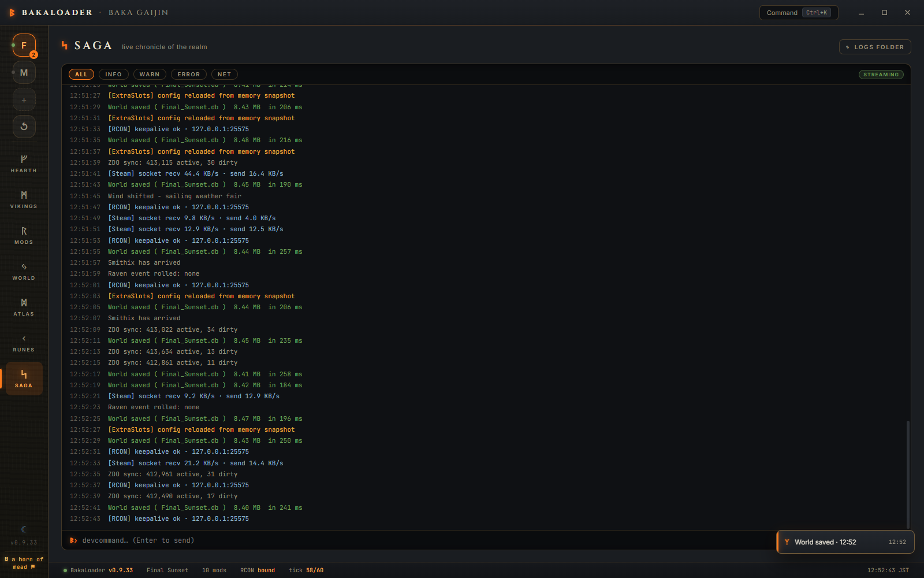Select the F profile avatar

[x=24, y=45]
